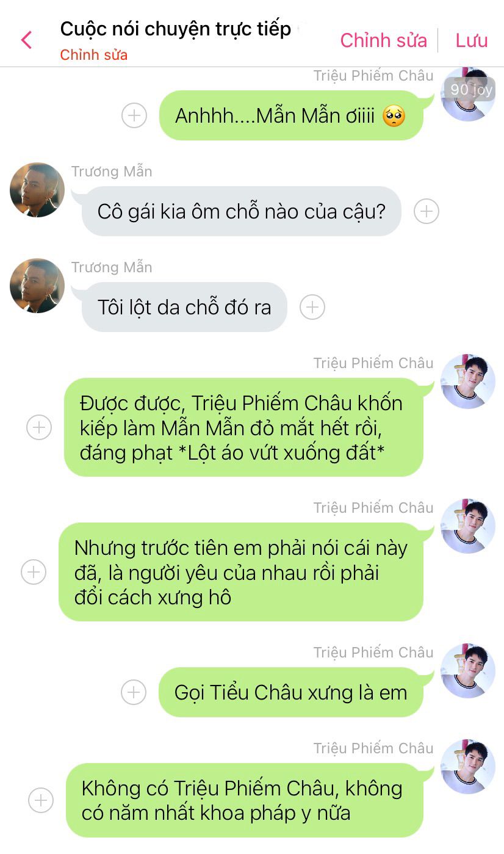The height and width of the screenshot is (854, 504).
Task: Tap plus icon beside "Tôi lột da chỗ đó ra"
Action: 312,307
